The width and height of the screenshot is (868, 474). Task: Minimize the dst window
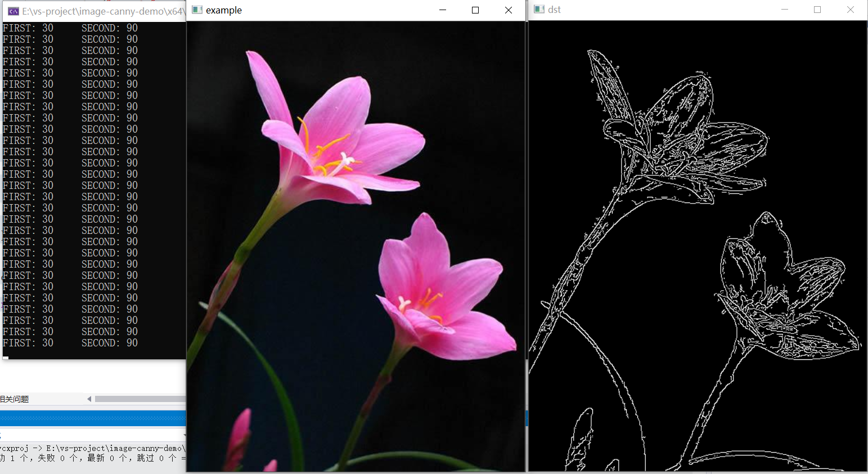(785, 10)
